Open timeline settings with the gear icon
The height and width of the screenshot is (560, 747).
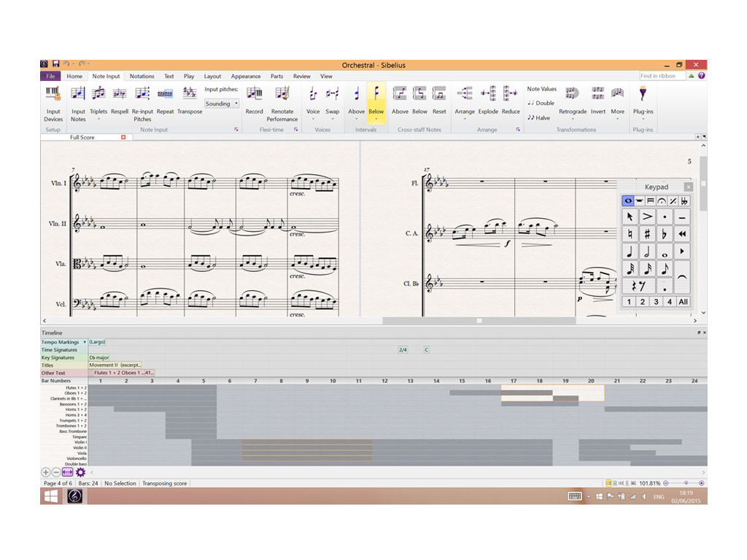click(81, 472)
